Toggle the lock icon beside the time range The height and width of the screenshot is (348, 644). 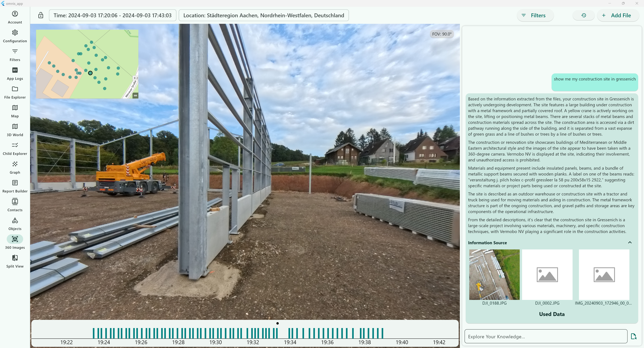point(41,15)
